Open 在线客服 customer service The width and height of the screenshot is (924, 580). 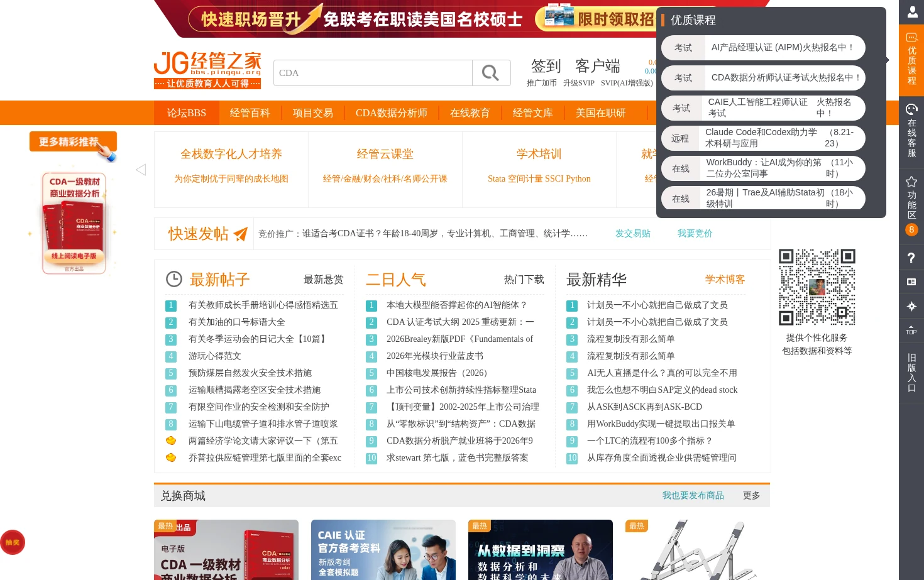tap(911, 131)
